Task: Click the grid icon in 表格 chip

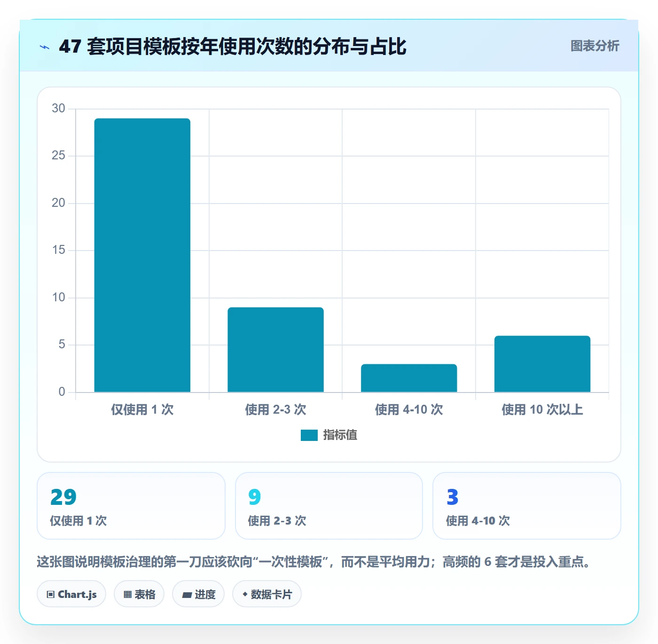Action: click(x=127, y=595)
